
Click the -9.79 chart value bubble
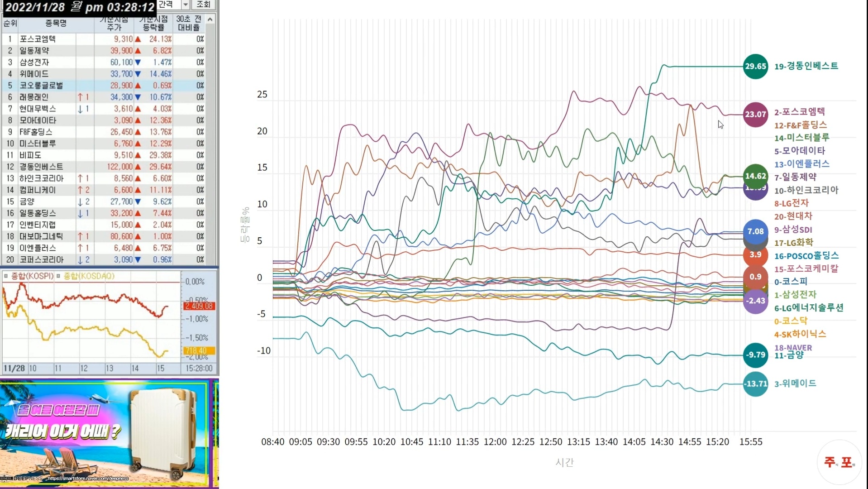755,355
